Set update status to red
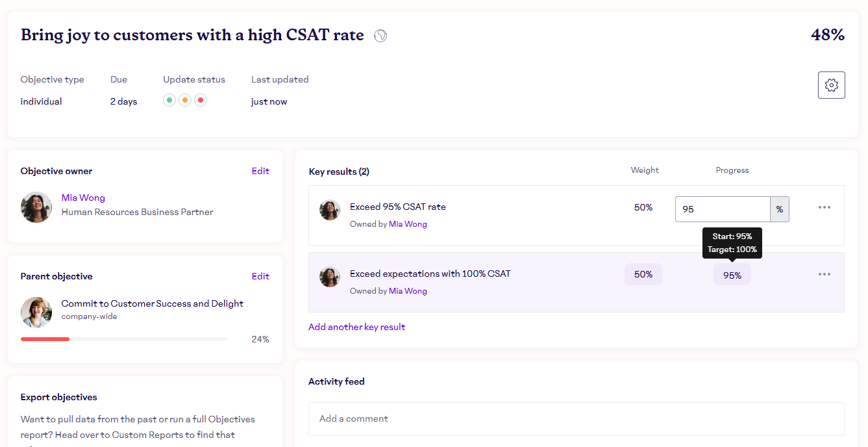The image size is (868, 447). click(201, 100)
